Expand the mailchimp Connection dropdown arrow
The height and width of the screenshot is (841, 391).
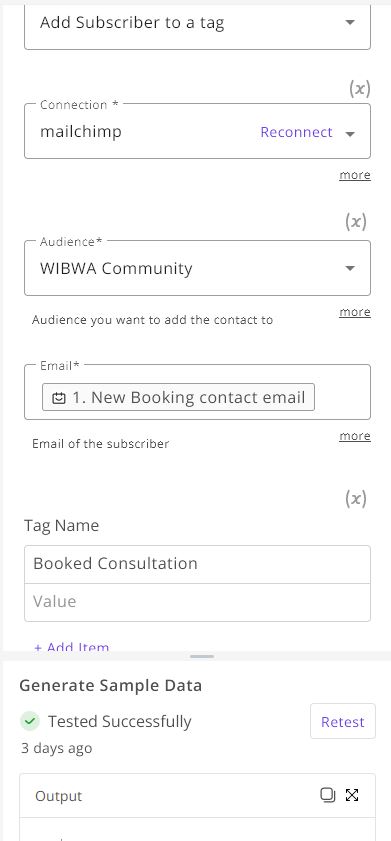350,134
